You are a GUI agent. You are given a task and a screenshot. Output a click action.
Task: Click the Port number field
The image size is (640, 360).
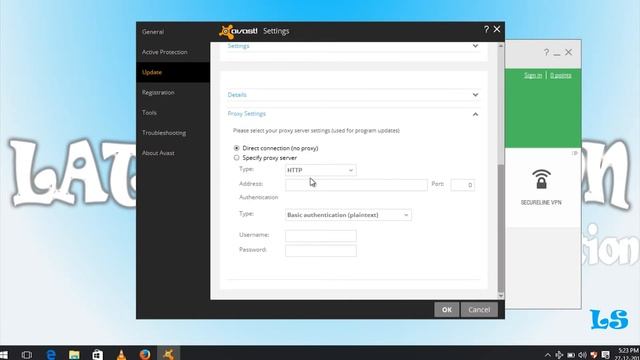[462, 185]
